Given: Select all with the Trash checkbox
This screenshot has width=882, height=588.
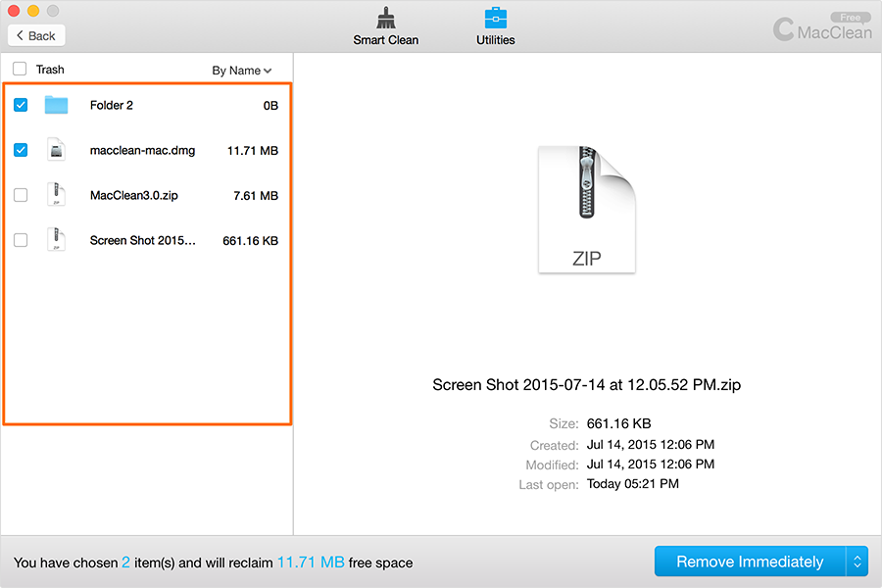Looking at the screenshot, I should click(x=20, y=70).
